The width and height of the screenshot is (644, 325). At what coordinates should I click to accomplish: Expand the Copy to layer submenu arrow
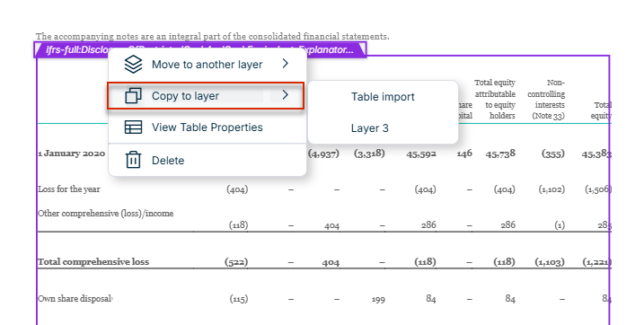(x=285, y=95)
